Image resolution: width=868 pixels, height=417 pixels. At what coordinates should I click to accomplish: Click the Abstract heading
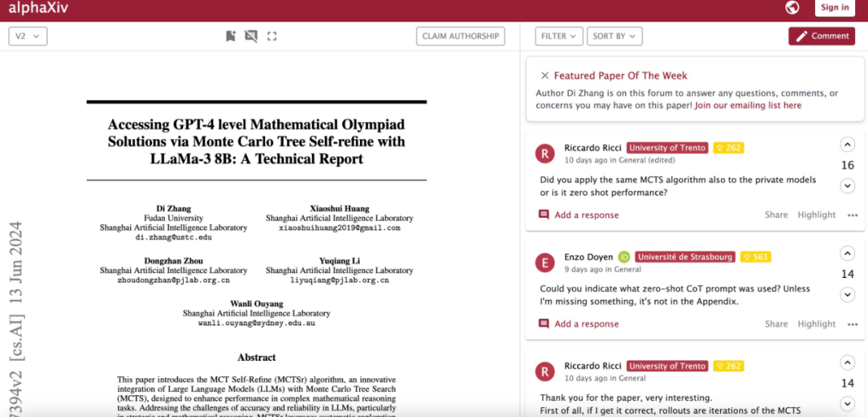click(x=256, y=358)
